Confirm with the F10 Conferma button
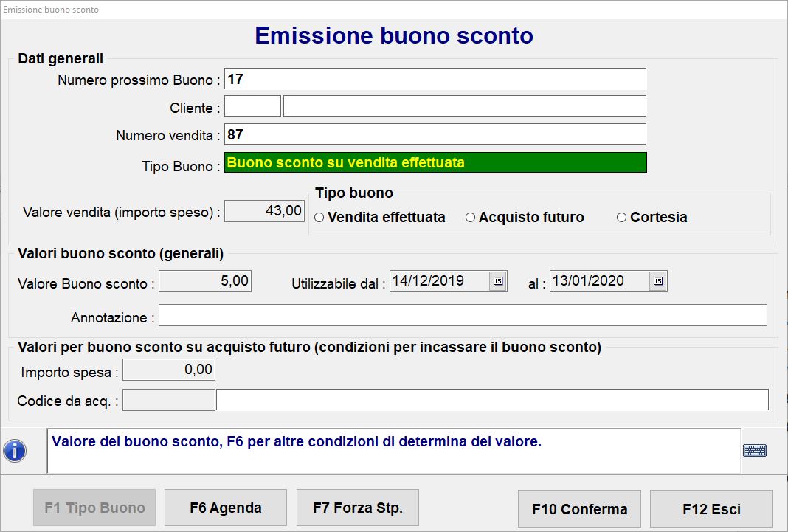This screenshot has width=788, height=532. 579,508
